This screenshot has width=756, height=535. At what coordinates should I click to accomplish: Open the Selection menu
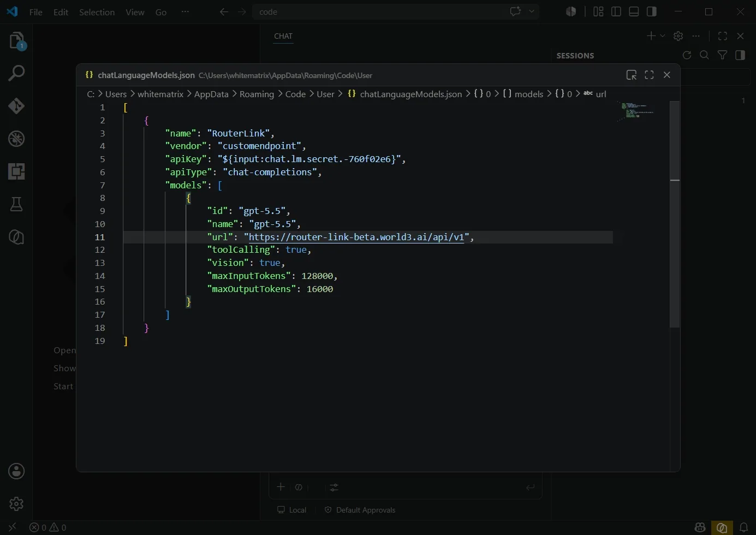(97, 12)
